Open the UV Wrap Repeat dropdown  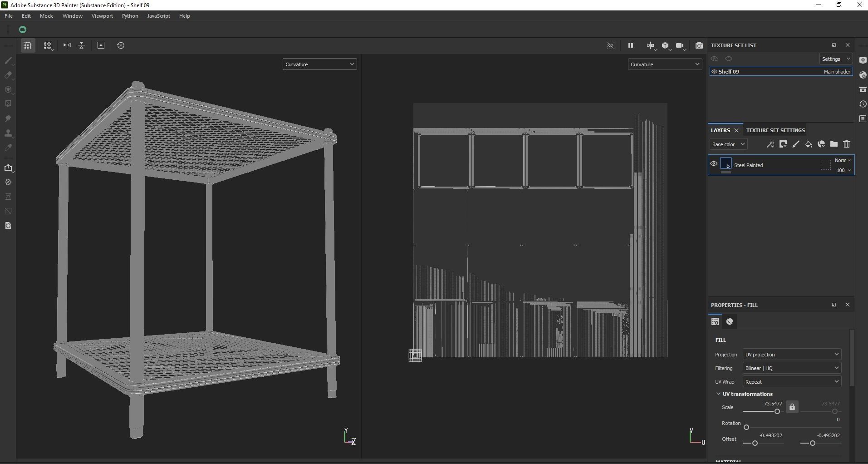coord(792,382)
